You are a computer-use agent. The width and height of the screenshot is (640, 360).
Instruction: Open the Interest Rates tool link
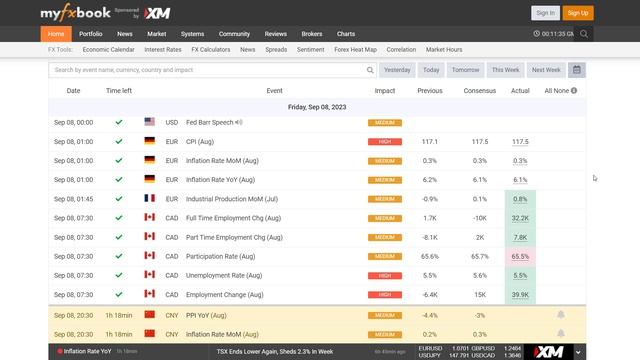tap(162, 49)
